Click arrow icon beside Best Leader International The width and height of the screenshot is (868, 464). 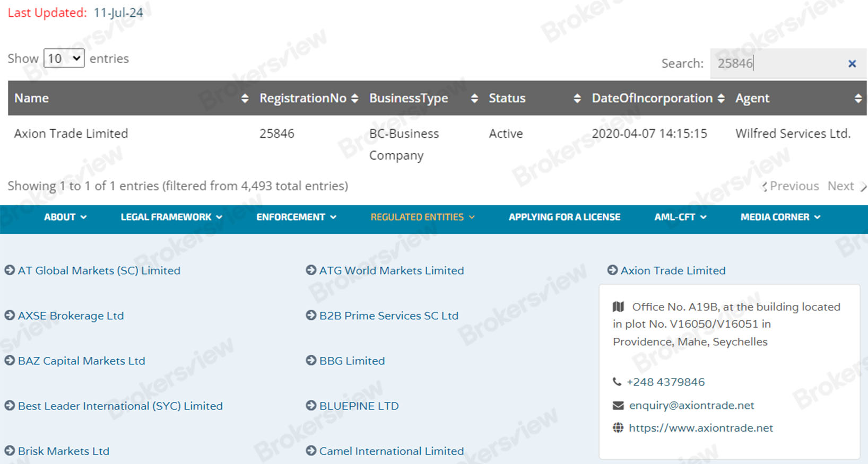10,405
